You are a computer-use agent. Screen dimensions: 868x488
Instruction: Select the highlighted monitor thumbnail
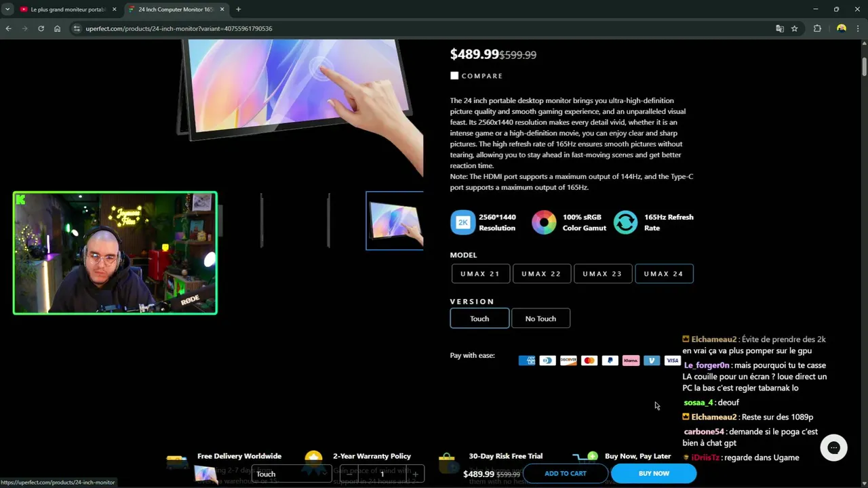coord(395,221)
